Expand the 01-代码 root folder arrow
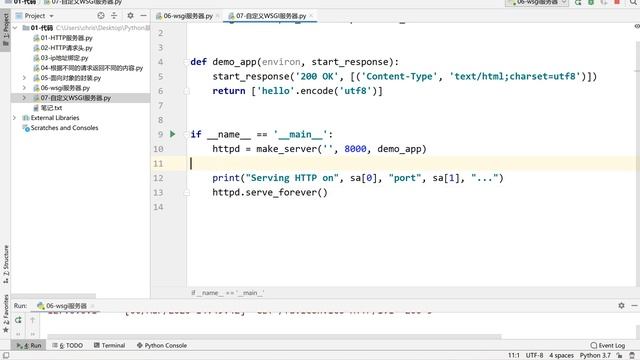 click(x=15, y=28)
